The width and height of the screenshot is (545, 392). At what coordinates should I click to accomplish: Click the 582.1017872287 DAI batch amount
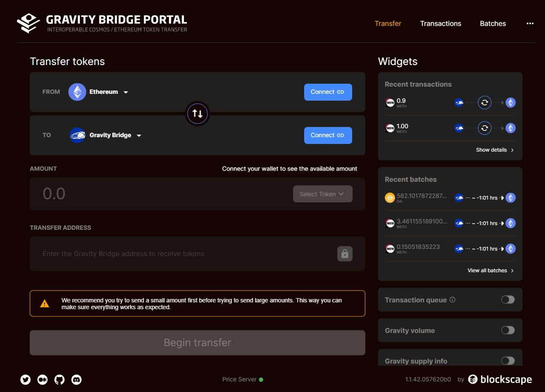click(422, 196)
